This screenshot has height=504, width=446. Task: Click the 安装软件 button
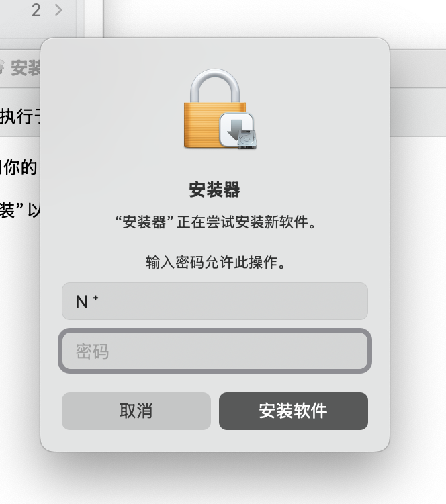point(294,411)
